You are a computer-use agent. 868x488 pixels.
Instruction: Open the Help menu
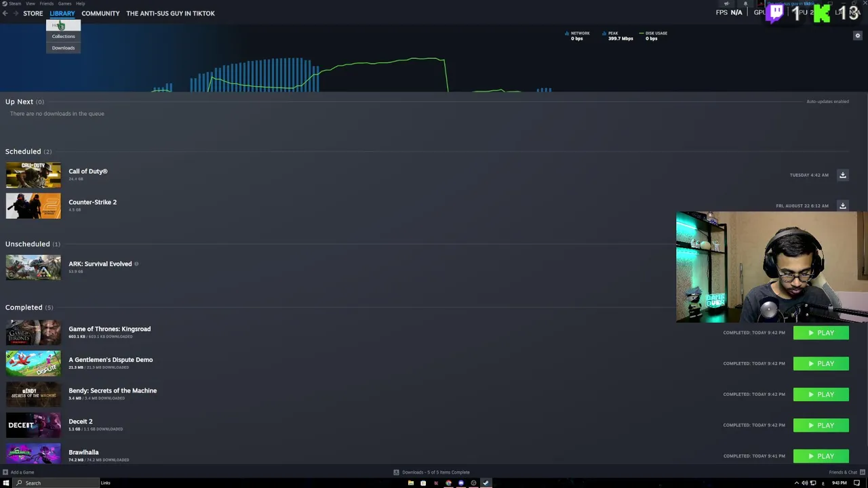click(80, 3)
